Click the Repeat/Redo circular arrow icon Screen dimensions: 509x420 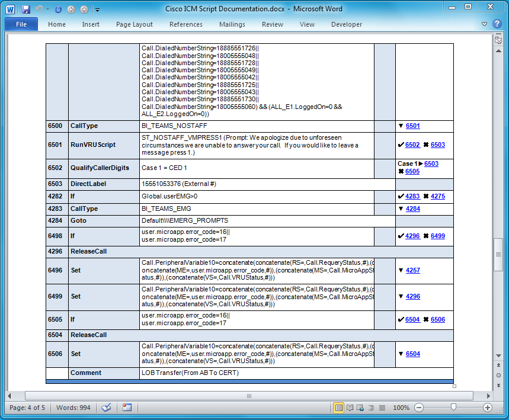(59, 9)
